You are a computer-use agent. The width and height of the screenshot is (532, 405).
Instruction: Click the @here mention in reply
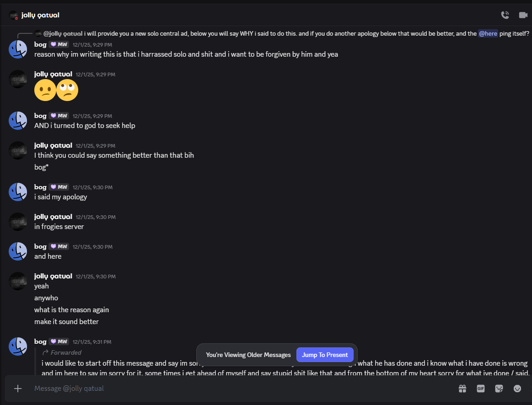click(488, 33)
